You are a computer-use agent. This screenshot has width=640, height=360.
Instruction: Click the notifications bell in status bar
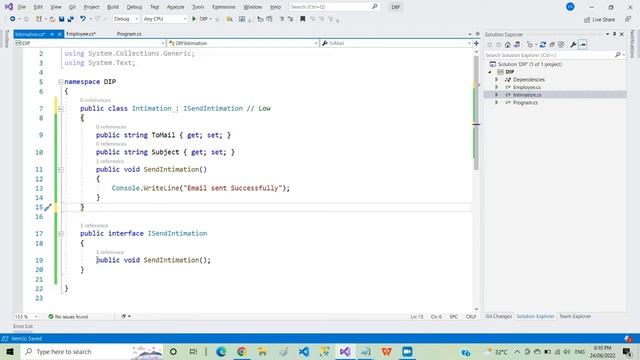tap(628, 339)
